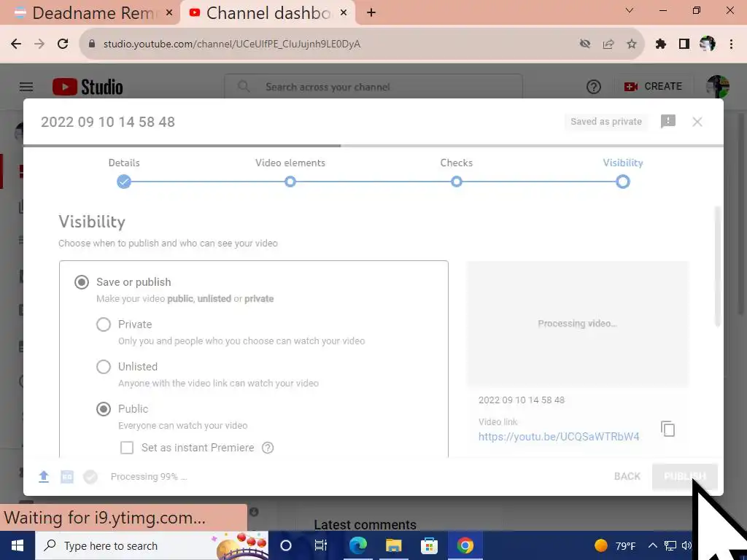The width and height of the screenshot is (747, 560).
Task: Click the Saved as private status label
Action: point(606,122)
